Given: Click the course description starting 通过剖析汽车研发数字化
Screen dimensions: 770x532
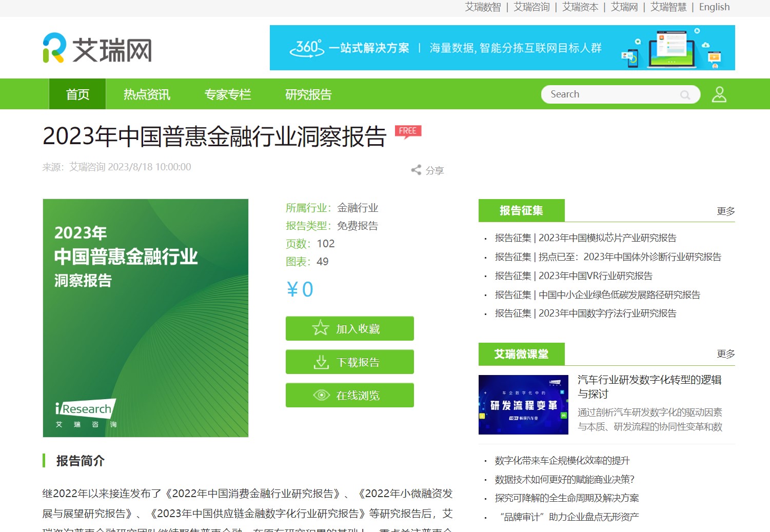Looking at the screenshot, I should (650, 420).
